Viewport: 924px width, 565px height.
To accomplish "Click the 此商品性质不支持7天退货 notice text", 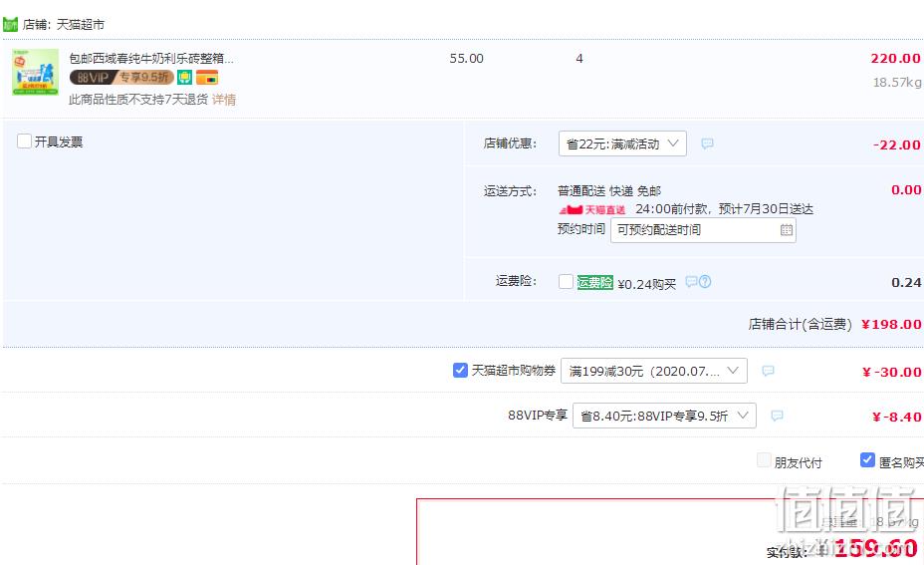I will click(138, 100).
